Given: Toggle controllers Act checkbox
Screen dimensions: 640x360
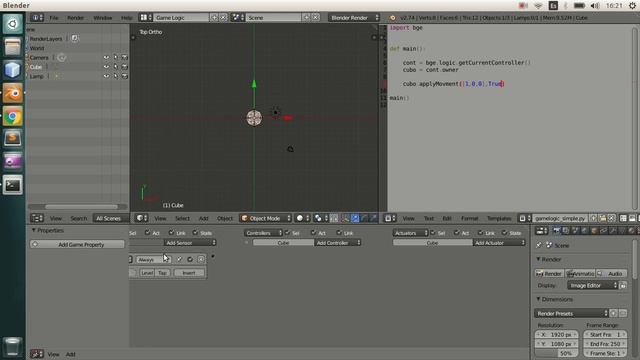Looking at the screenshot, I should coord(313,233).
